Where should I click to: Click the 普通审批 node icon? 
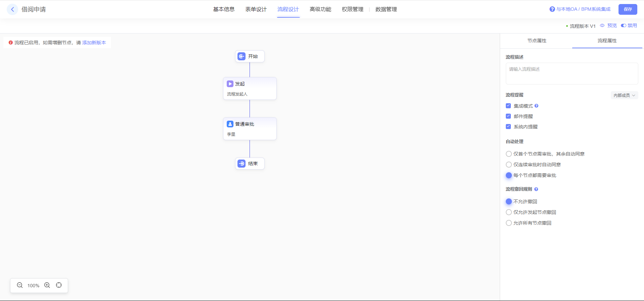click(230, 124)
